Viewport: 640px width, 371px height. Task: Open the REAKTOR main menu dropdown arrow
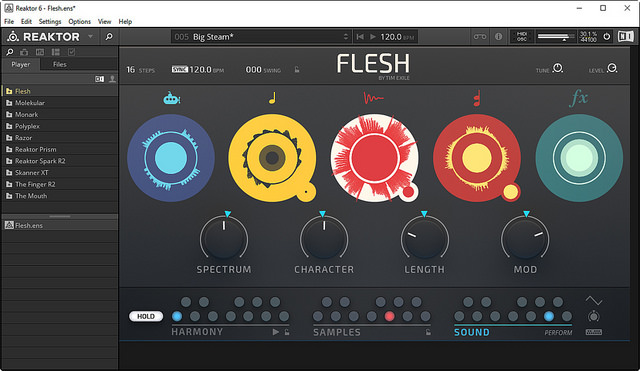[91, 37]
